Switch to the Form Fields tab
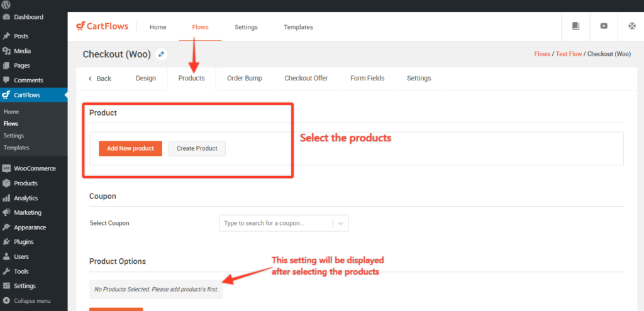 (x=367, y=78)
